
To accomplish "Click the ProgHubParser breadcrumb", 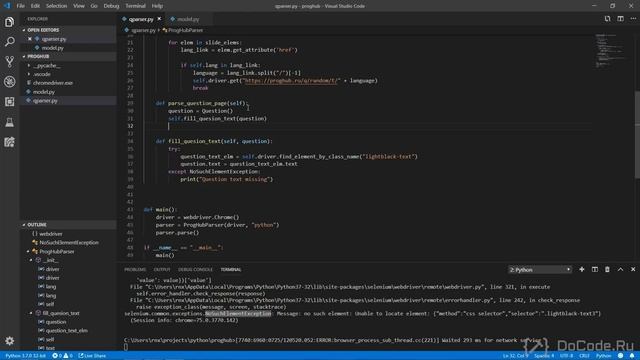I will (185, 30).
